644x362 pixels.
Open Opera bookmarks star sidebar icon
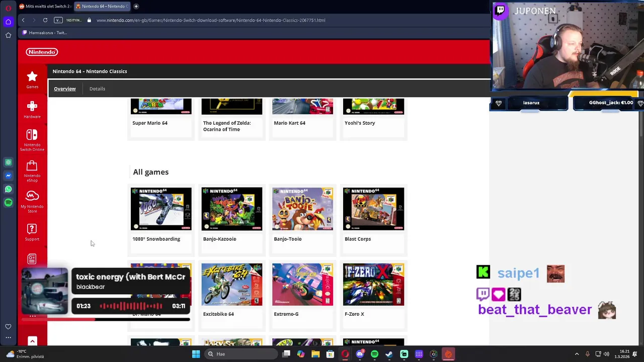[x=8, y=35]
